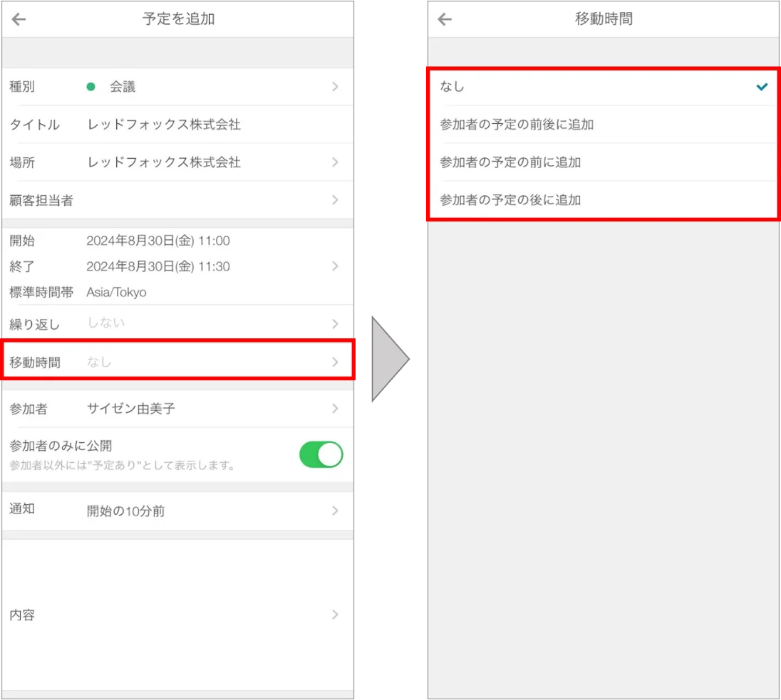Open the 参加者 row with サイゼン由美子

click(x=178, y=409)
